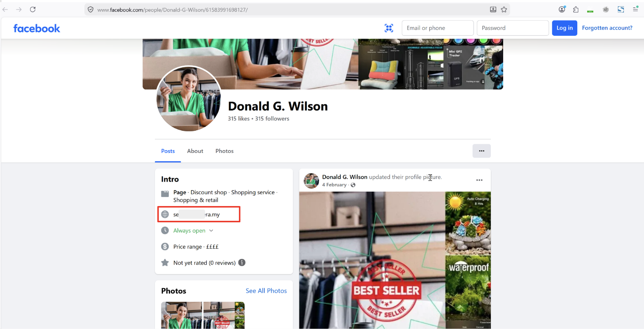Open the browser account profile icon

pyautogui.click(x=562, y=9)
